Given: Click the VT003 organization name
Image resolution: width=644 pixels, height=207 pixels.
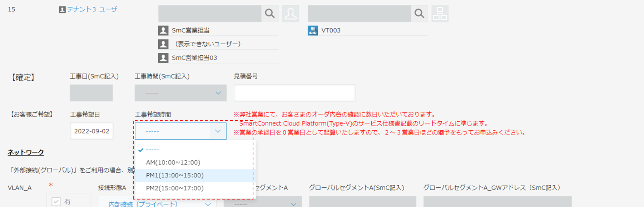Looking at the screenshot, I should [x=331, y=30].
